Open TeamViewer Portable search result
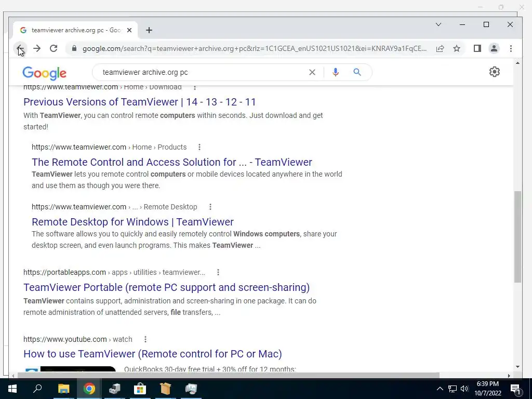The width and height of the screenshot is (532, 399). (167, 287)
